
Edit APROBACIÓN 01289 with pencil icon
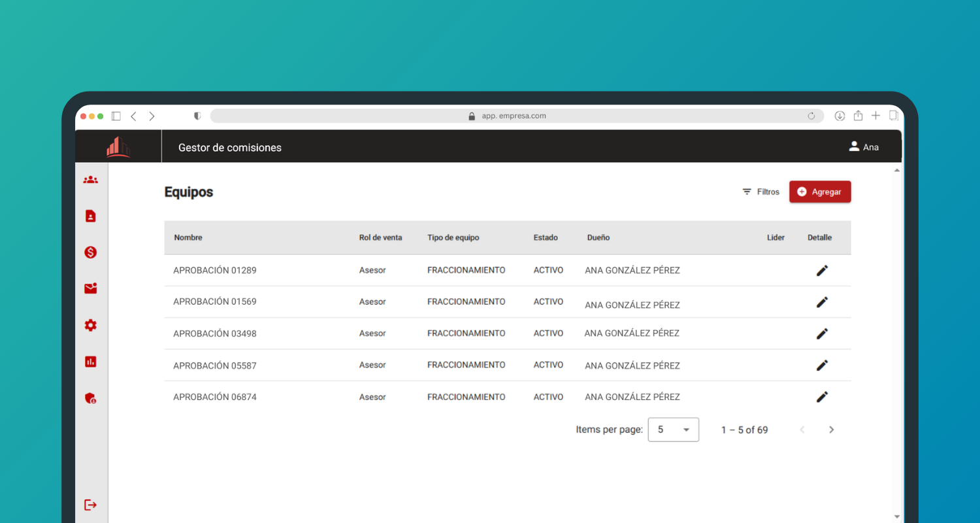coord(822,271)
